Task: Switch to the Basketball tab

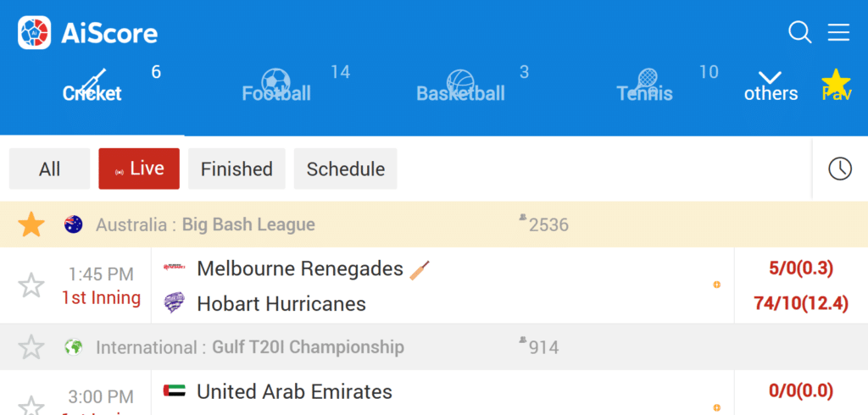Action: 460,86
